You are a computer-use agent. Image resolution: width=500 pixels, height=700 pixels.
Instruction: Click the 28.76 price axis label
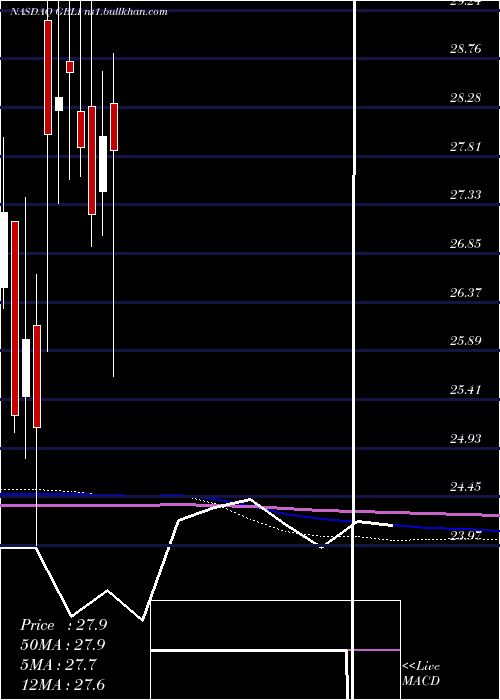pos(465,49)
